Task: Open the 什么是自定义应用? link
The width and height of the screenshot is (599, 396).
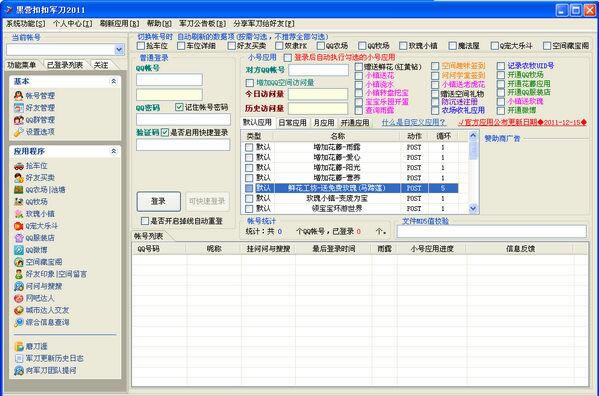Action: (x=414, y=123)
